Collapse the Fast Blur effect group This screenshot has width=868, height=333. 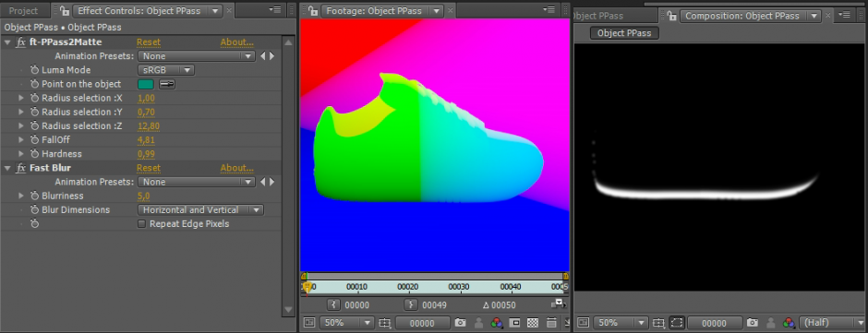tap(7, 168)
